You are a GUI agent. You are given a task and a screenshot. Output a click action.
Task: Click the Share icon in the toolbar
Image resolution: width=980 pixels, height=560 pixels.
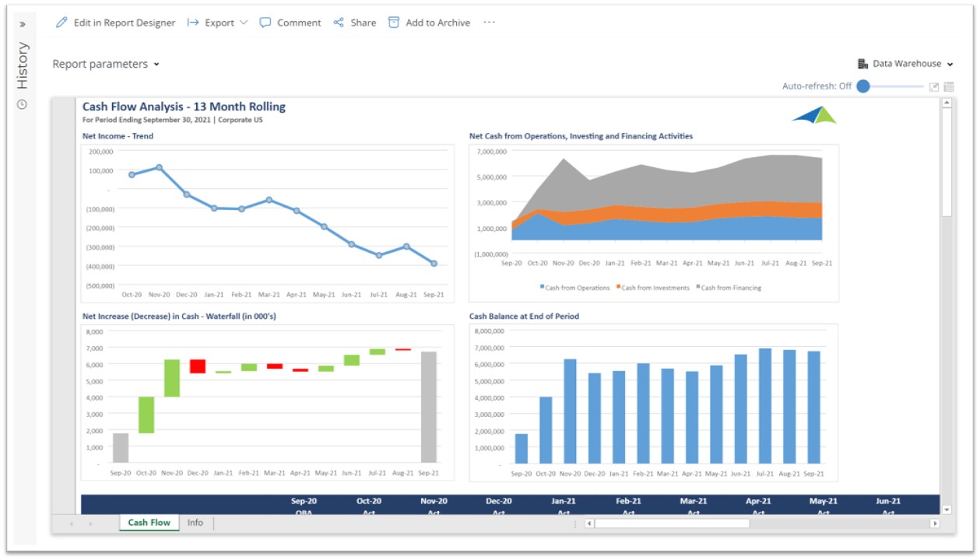click(x=339, y=23)
